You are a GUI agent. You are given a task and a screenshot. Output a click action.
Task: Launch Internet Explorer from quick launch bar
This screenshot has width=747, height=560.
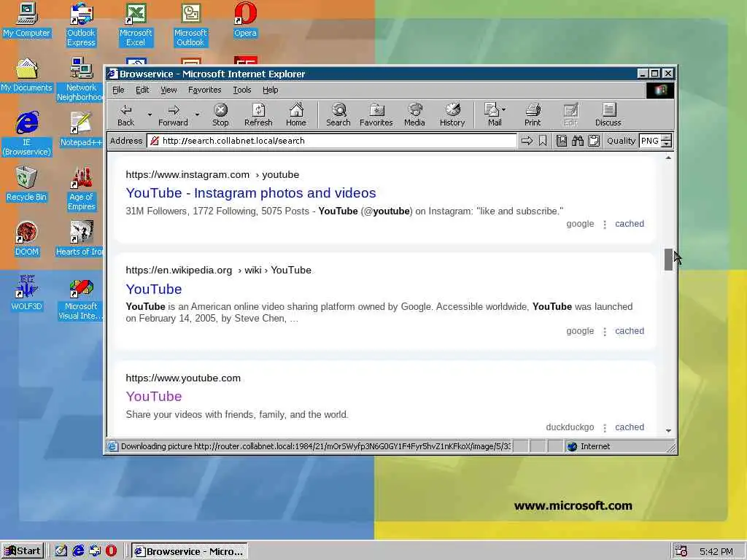(x=78, y=551)
